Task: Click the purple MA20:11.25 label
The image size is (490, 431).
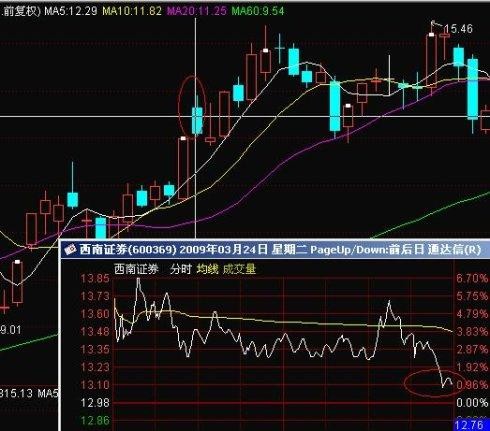Action: [x=196, y=11]
